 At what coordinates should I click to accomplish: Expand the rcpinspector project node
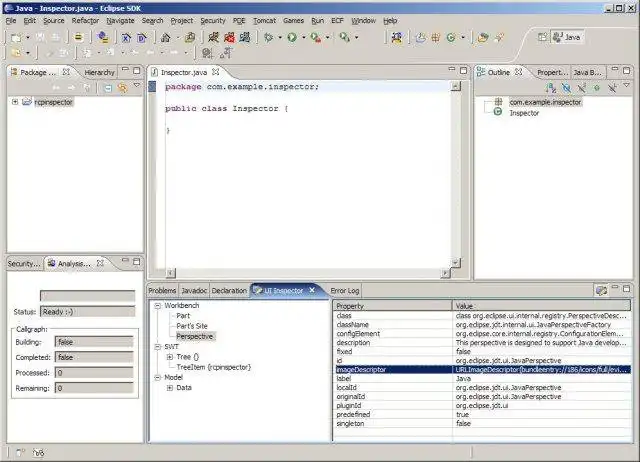pos(15,102)
